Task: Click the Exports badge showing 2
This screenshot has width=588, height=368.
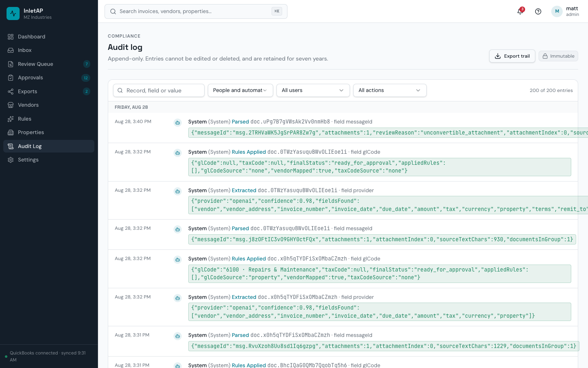Action: pyautogui.click(x=87, y=92)
